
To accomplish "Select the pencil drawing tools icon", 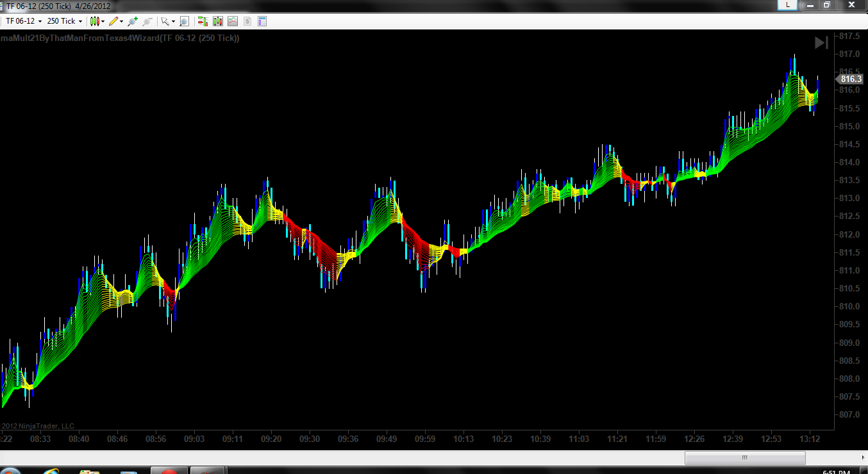I will pyautogui.click(x=113, y=21).
